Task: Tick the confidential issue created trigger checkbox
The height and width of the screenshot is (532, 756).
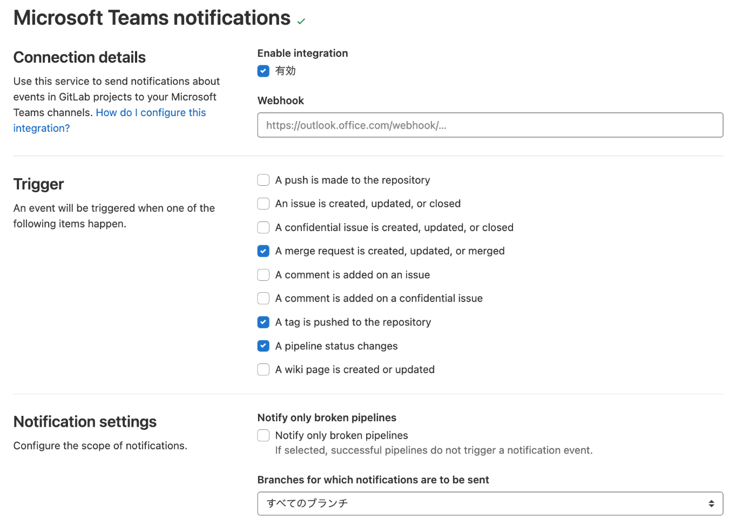Action: [x=264, y=227]
